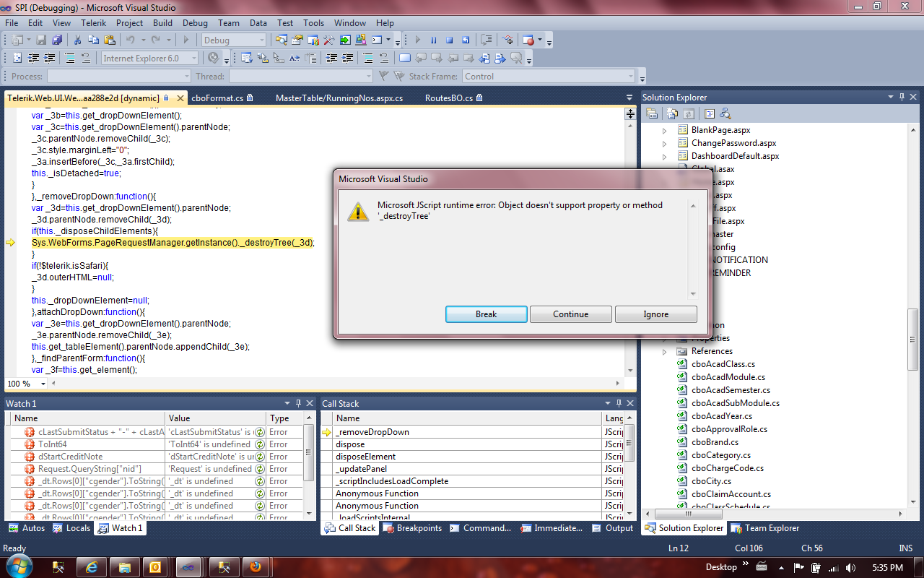Expand the BlankPage.aspx tree node
Screen dimensions: 924x578
pos(665,130)
